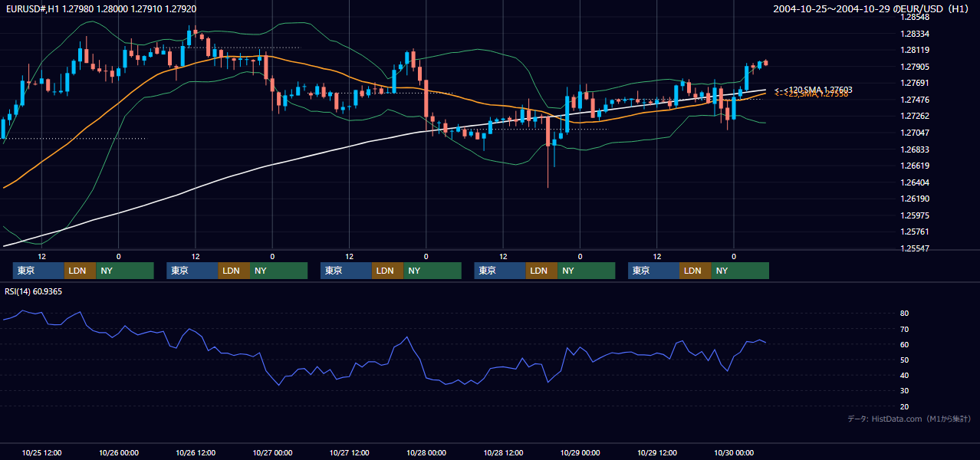Click time axis label 10/28 12:00
The image size is (980, 460).
click(503, 452)
